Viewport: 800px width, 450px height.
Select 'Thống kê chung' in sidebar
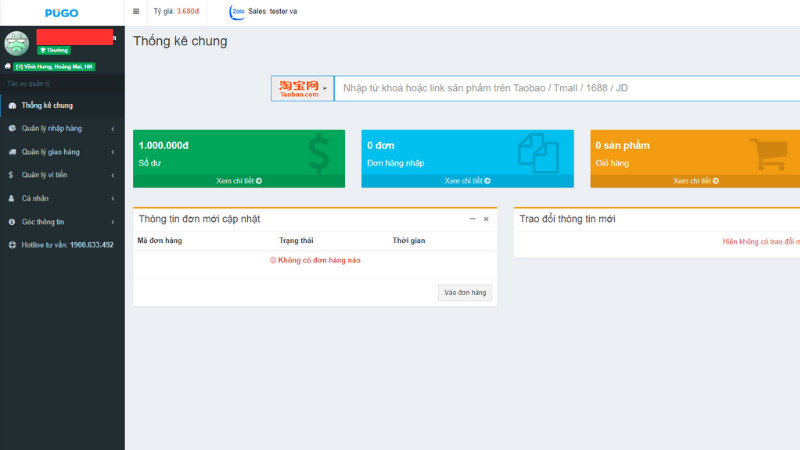pos(47,105)
